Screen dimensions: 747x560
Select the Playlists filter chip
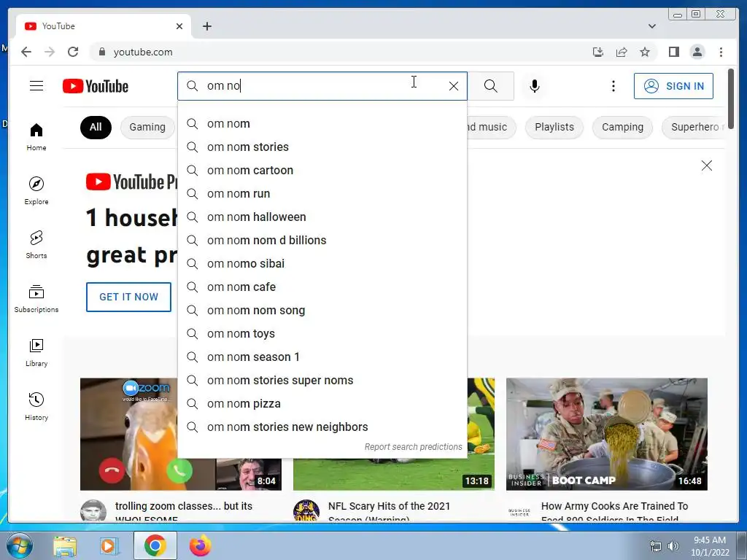click(554, 127)
